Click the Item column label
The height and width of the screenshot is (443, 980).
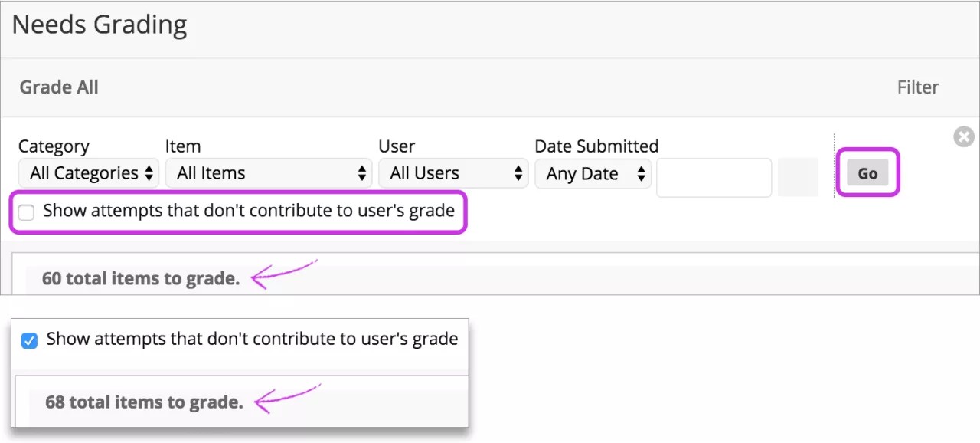183,146
